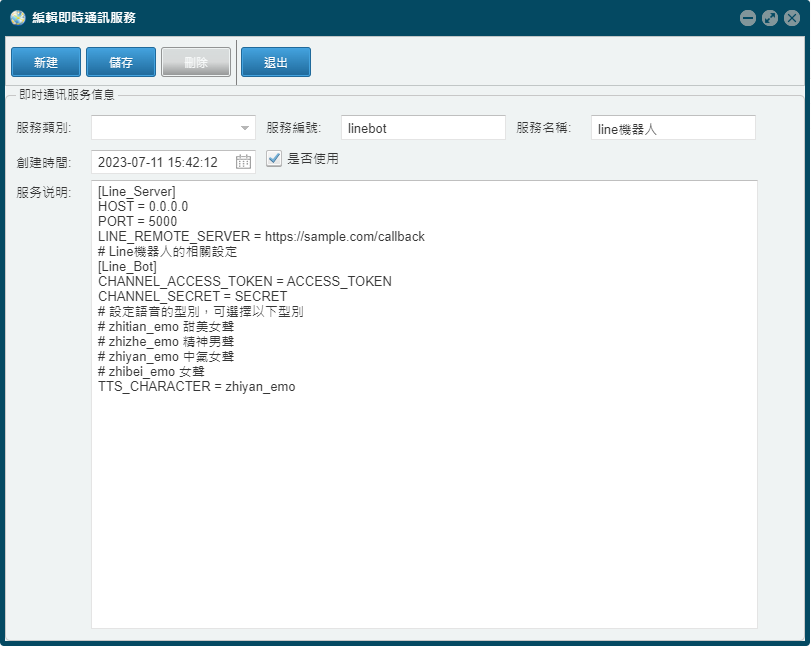The image size is (811, 646).
Task: Minimize the 編輯即時通訊服務 window
Action: [x=747, y=18]
